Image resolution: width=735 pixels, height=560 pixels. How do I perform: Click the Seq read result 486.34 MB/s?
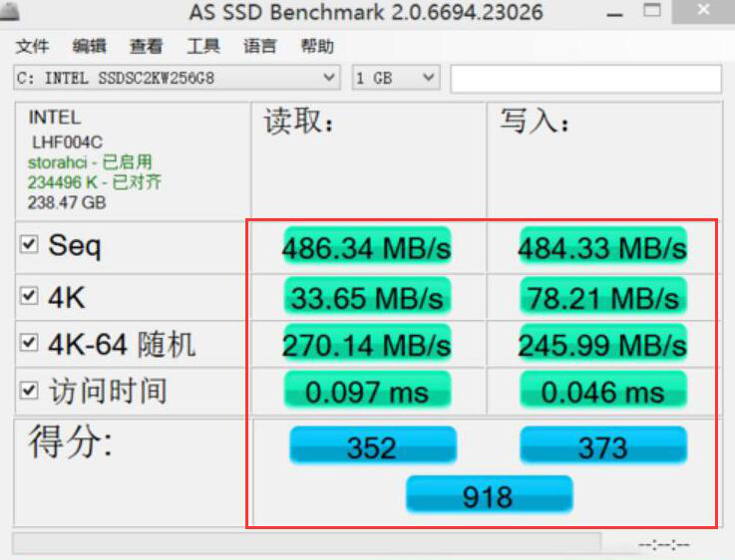(367, 247)
